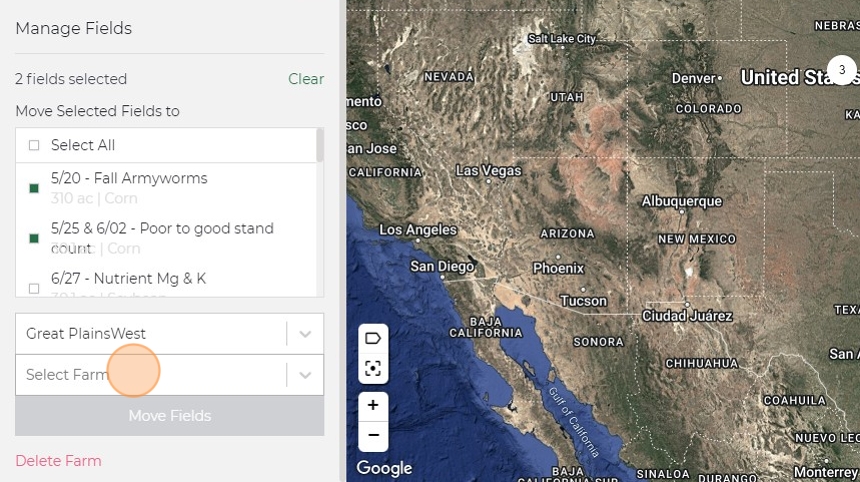Uncheck the 5/20 Fall Armyworms field

click(34, 188)
